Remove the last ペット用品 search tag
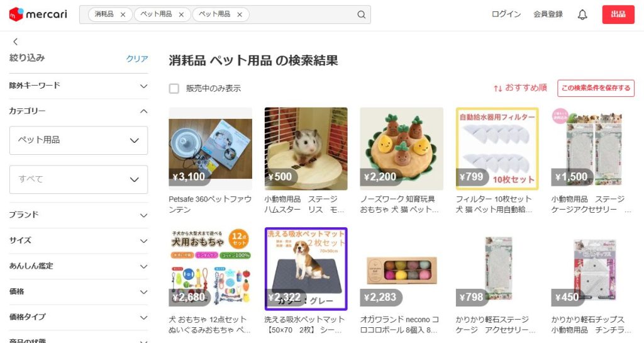Image resolution: width=644 pixels, height=343 pixels. [x=240, y=14]
